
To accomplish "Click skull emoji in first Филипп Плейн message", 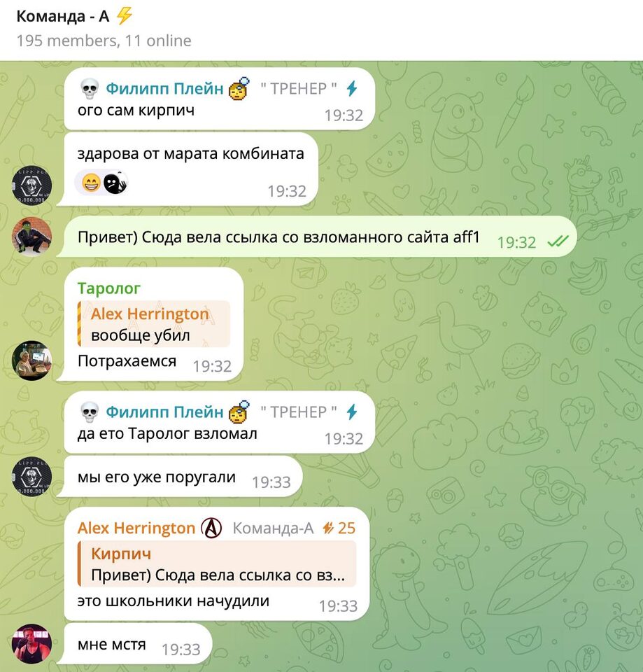I will 90,89.
